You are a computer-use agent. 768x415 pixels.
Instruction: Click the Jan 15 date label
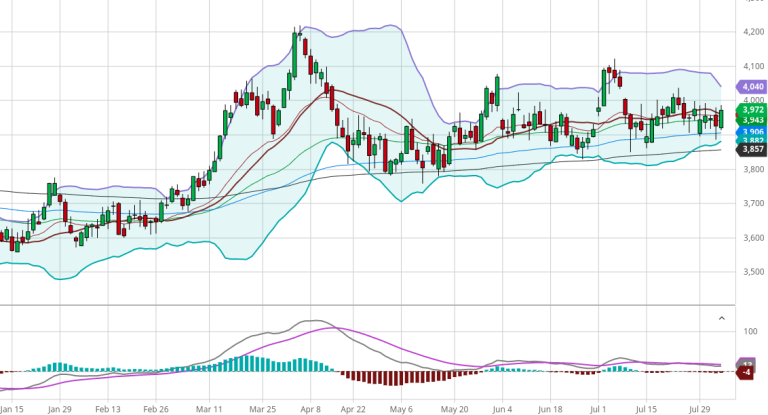[x=13, y=409]
